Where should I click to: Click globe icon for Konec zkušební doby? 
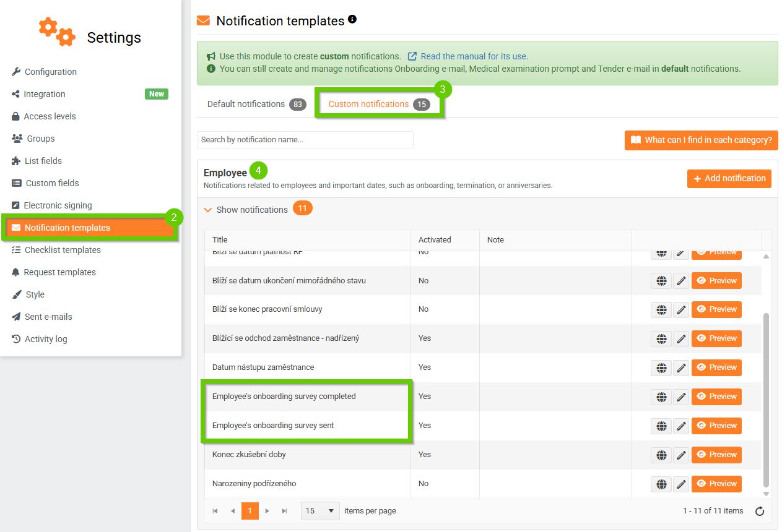click(661, 455)
